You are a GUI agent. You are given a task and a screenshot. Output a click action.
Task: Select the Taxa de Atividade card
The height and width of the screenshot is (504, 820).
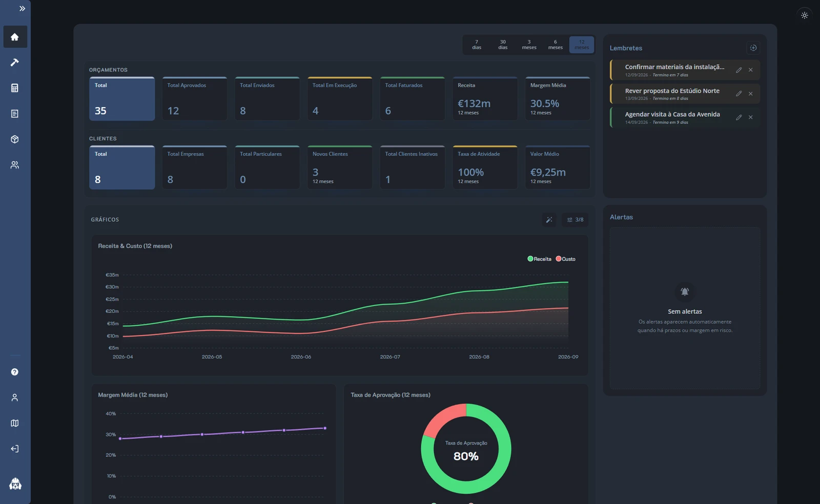click(485, 167)
